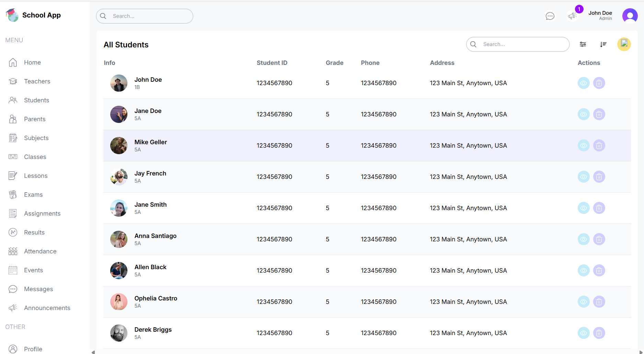Click John Doe's purple profile avatar
The height and width of the screenshot is (354, 644).
point(630,16)
